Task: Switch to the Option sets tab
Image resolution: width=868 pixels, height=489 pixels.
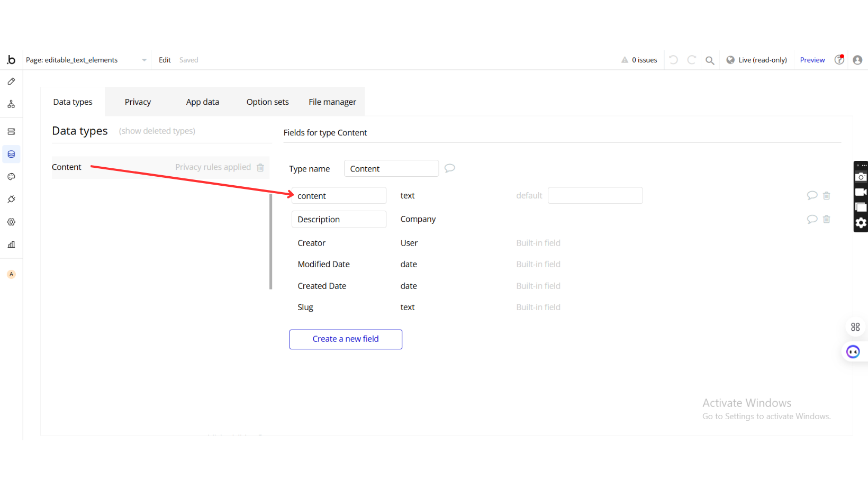Action: click(x=267, y=102)
